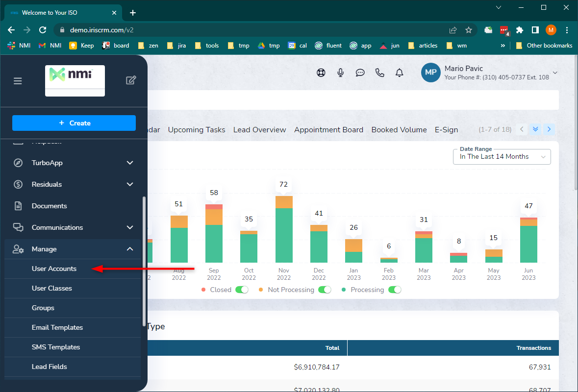
Task: Switch to Appointment Board tab
Action: click(329, 130)
